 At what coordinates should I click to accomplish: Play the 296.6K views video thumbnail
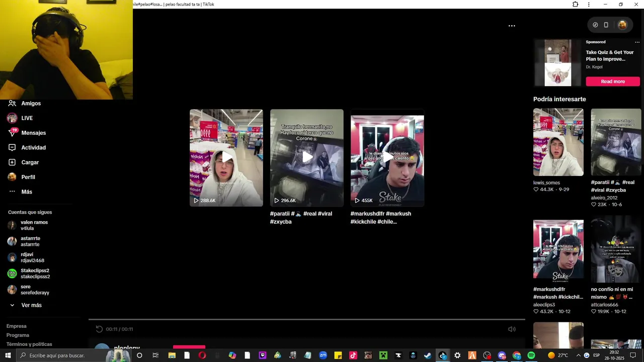[x=307, y=158]
